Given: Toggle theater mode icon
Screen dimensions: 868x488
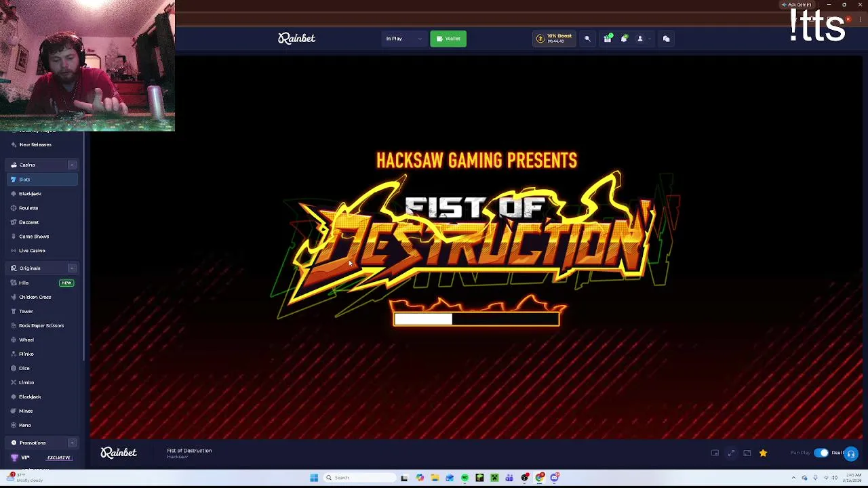Looking at the screenshot, I should point(747,453).
